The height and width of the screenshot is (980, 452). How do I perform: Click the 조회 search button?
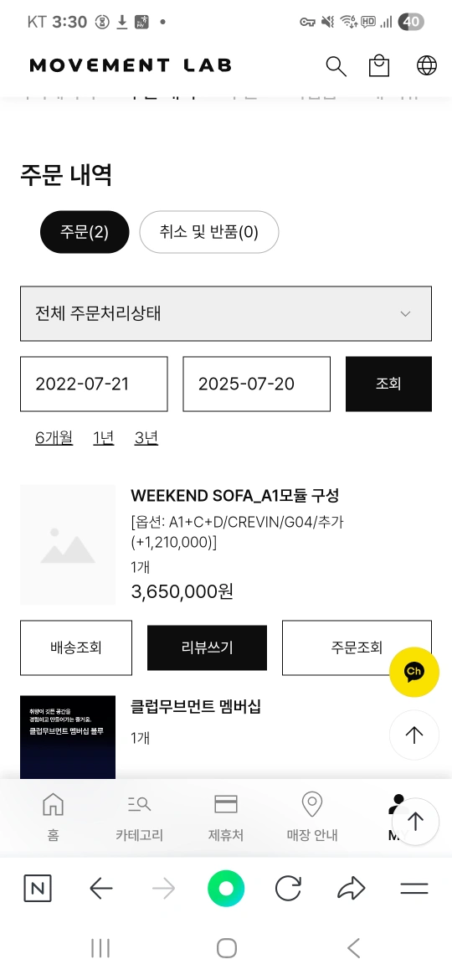pyautogui.click(x=388, y=384)
